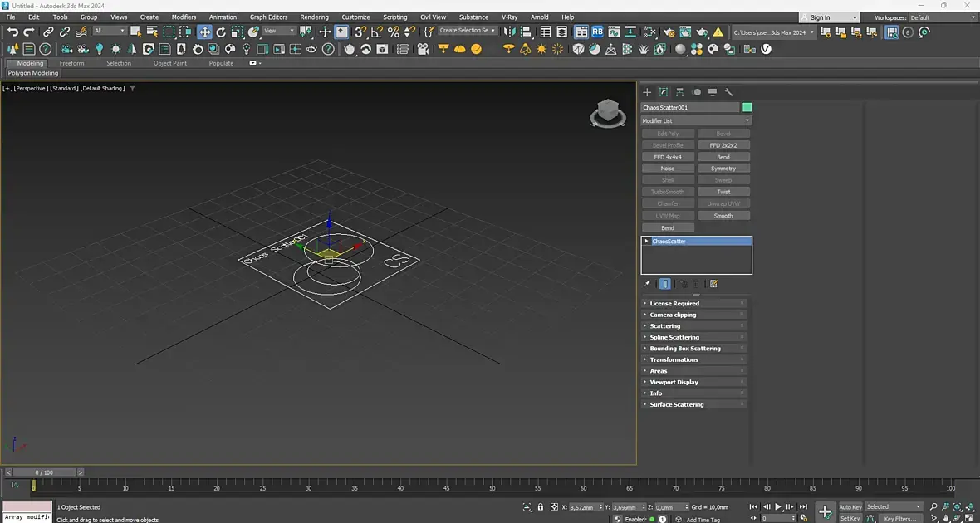Viewport: 980px width, 523px height.
Task: Click the Link objects chain icon
Action: coord(48,32)
